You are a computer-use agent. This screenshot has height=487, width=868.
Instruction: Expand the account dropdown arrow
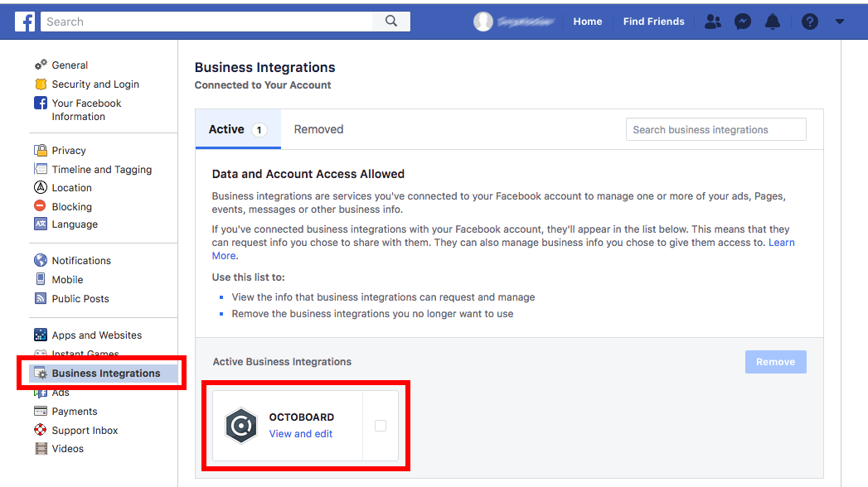[840, 22]
